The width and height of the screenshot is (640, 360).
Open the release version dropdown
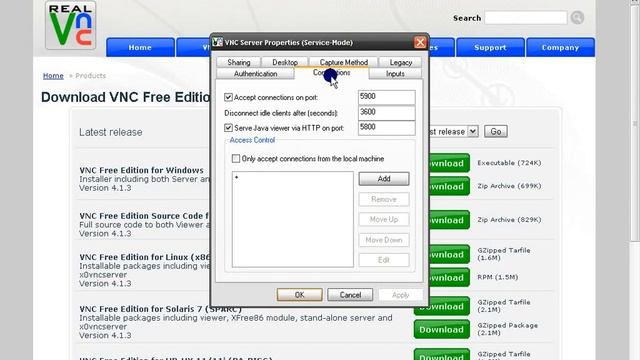(x=473, y=131)
